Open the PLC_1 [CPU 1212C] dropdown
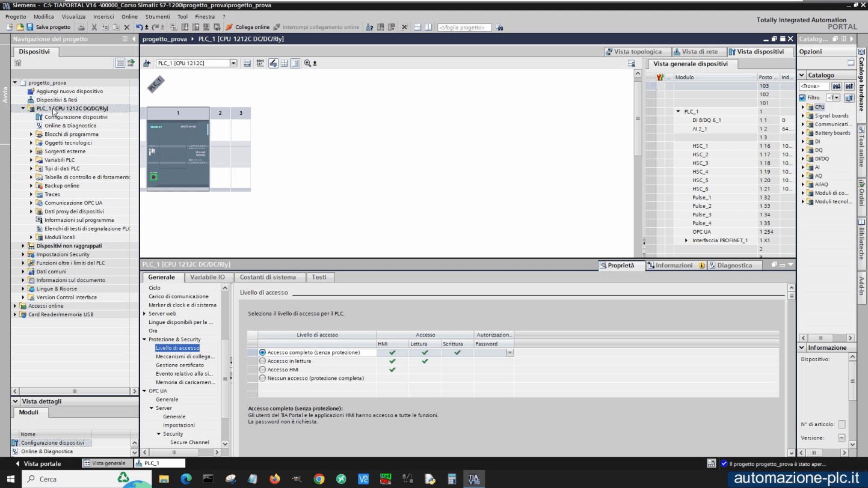 click(x=233, y=63)
